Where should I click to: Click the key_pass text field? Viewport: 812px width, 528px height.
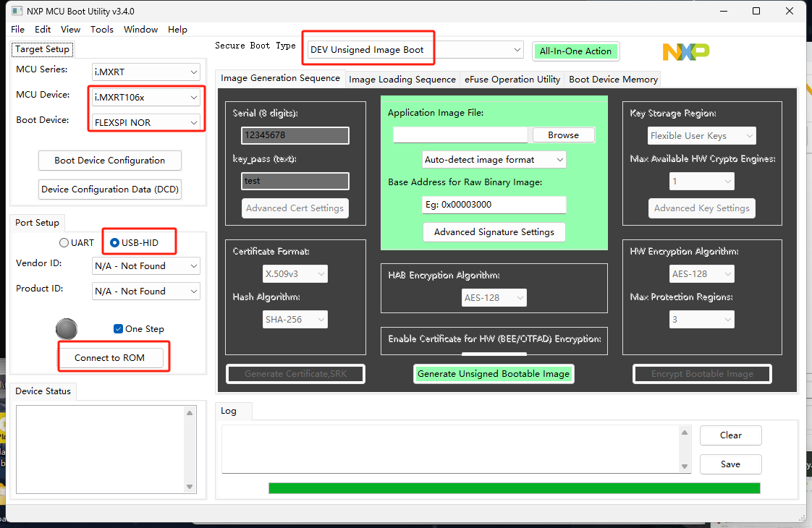click(x=295, y=181)
